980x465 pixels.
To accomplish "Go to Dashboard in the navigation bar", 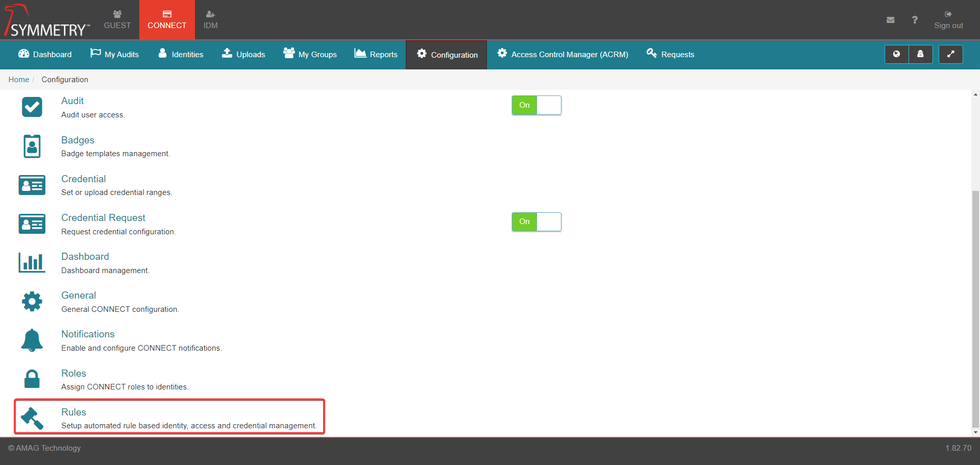I will (x=45, y=54).
